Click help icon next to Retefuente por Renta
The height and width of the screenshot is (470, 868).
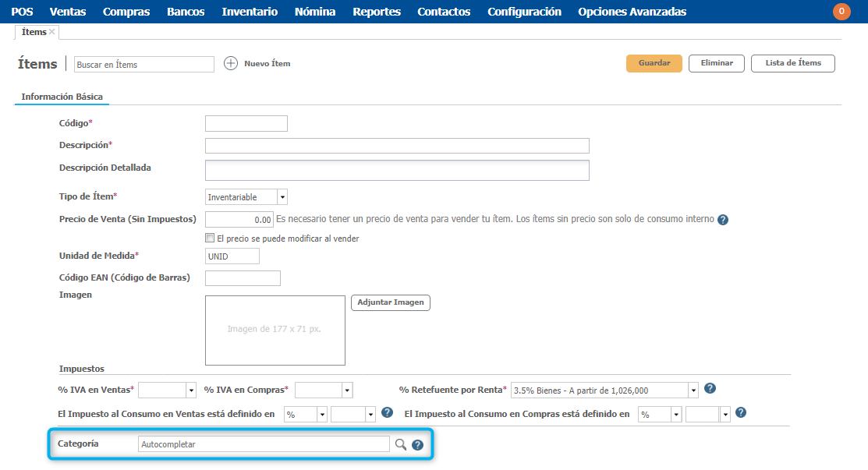pos(710,389)
